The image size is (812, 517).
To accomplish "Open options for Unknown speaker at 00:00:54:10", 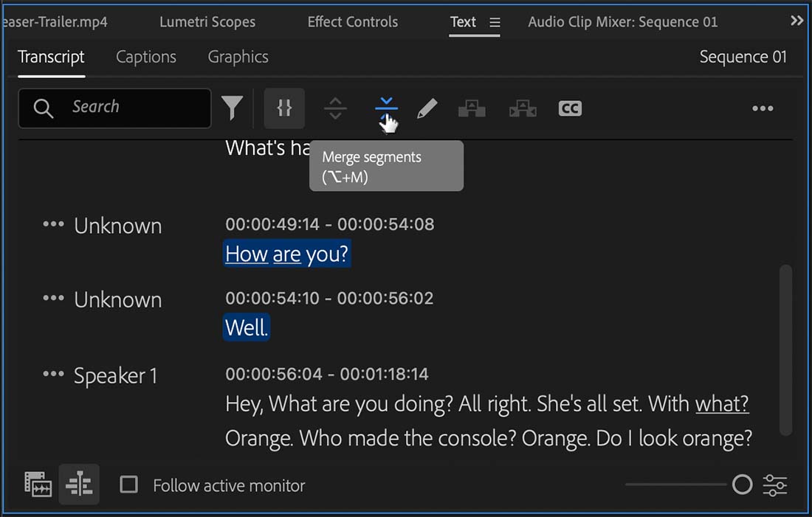I will (53, 298).
